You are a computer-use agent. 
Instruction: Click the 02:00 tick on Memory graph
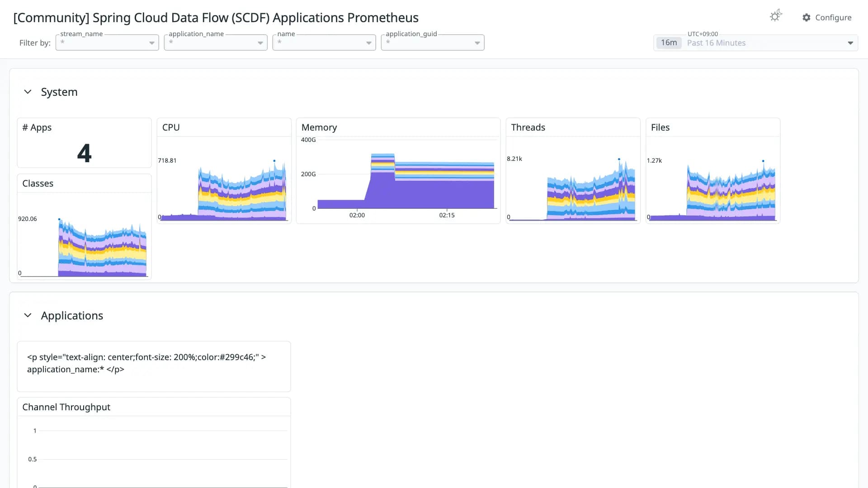point(357,215)
